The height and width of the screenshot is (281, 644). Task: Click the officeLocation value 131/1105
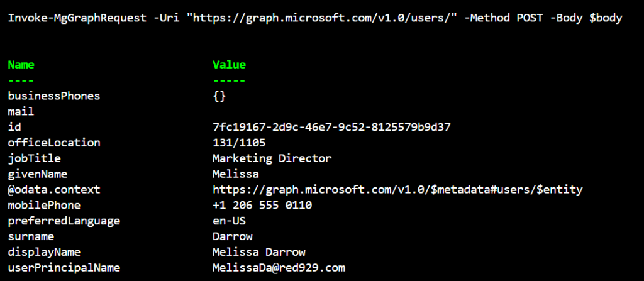click(239, 143)
